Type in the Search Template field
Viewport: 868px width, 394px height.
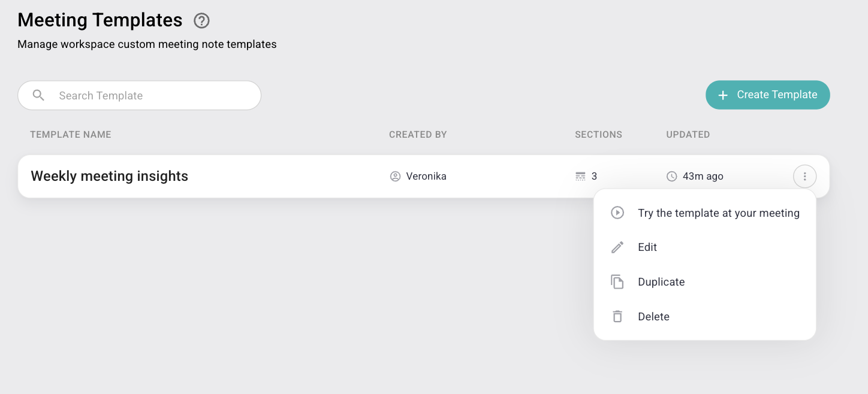pos(150,96)
